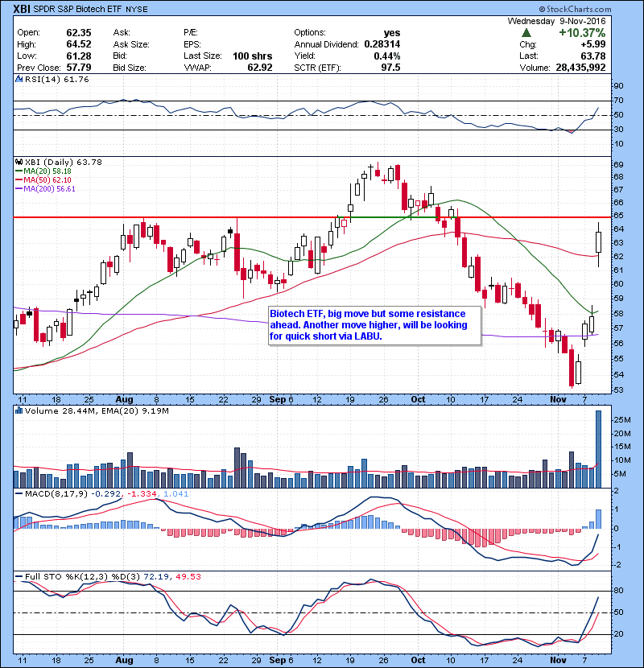
Task: Click the 'Oct' label on the price chart axis
Action: [x=418, y=400]
